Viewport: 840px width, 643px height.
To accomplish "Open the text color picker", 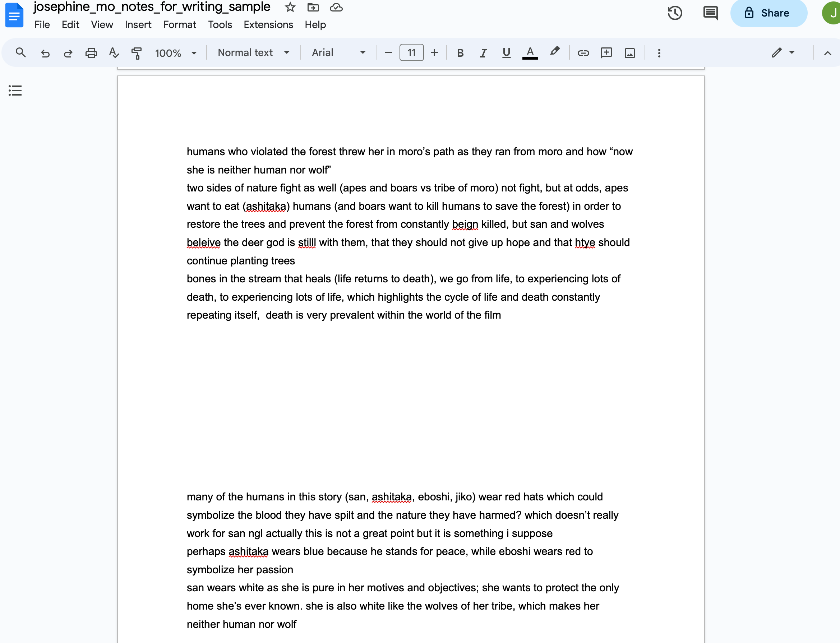I will coord(530,53).
